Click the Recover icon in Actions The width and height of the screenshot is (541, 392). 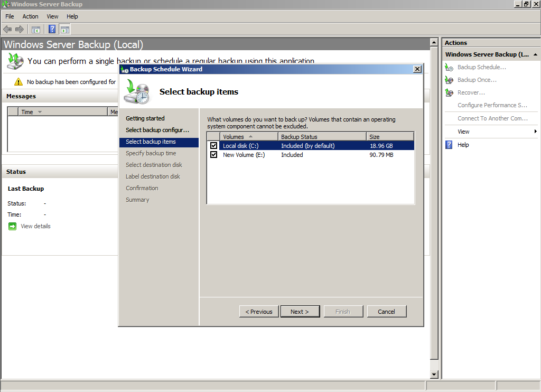449,93
